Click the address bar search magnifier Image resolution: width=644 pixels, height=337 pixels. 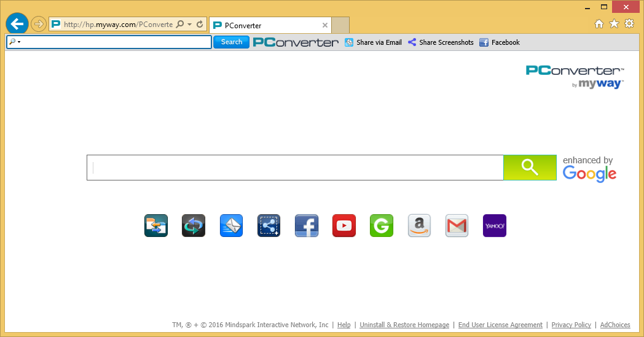(x=180, y=24)
